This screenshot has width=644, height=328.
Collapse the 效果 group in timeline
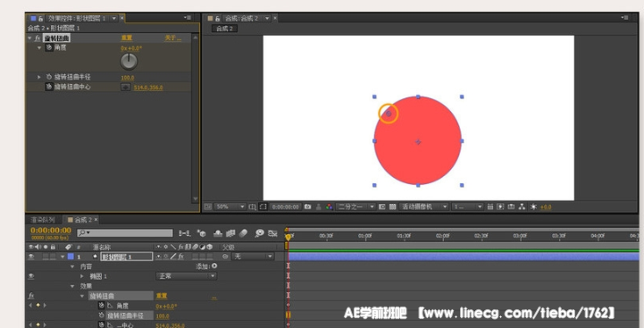coord(72,286)
